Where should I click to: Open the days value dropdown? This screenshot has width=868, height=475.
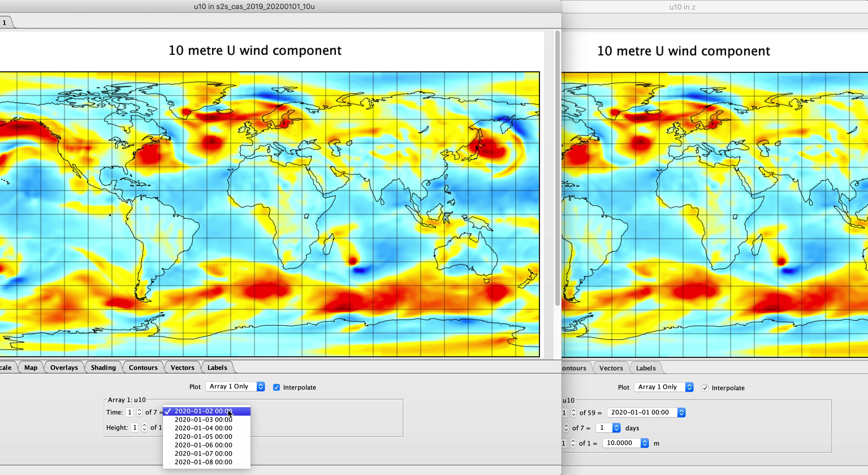pyautogui.click(x=608, y=428)
